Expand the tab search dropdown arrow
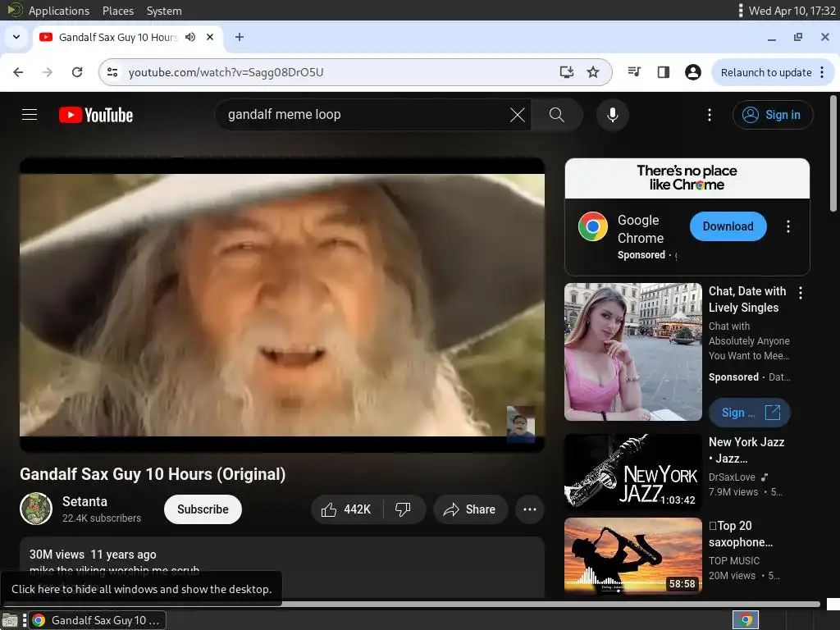The image size is (840, 630). (16, 37)
